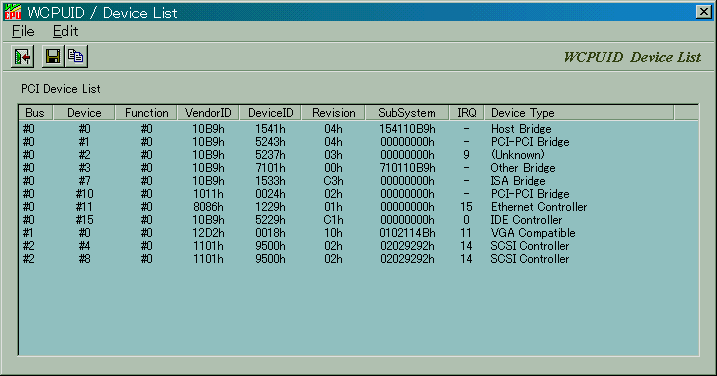The height and width of the screenshot is (376, 717).
Task: Click device ID 0024h cell
Action: (270, 193)
